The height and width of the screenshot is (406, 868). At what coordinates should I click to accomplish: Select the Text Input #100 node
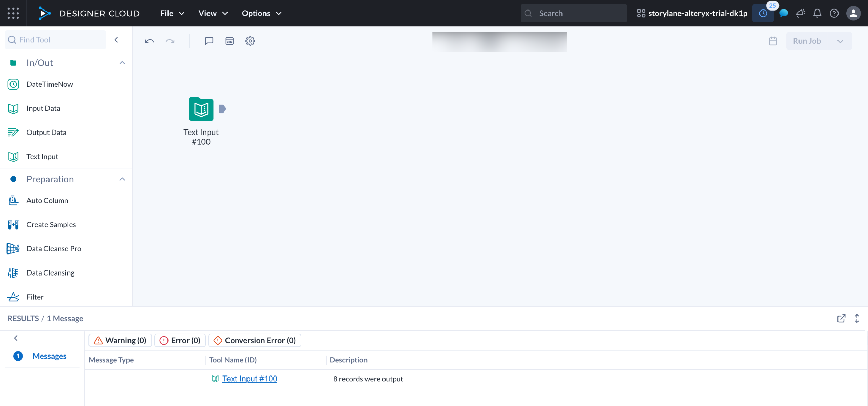pos(201,109)
